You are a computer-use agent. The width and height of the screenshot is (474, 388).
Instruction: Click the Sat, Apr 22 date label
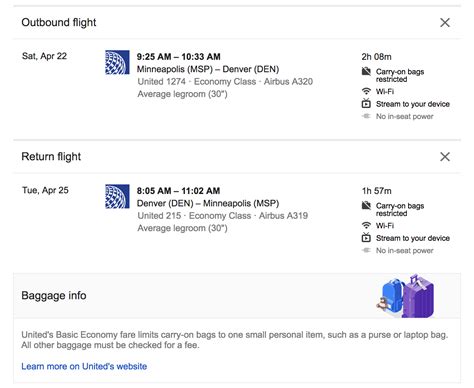pos(44,56)
